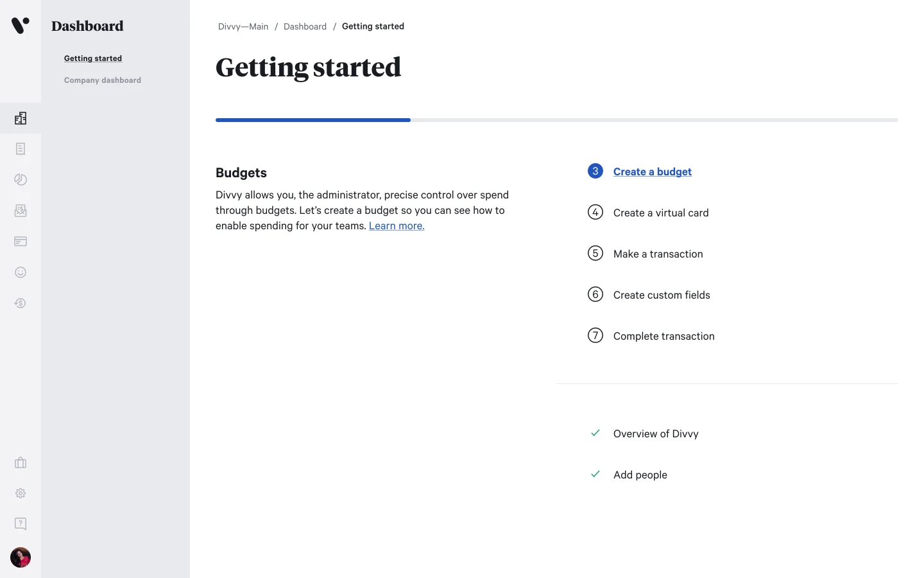Click the user profile avatar

(21, 557)
